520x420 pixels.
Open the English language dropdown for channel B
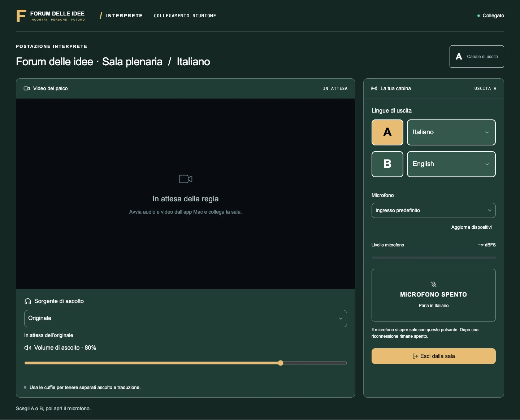(x=451, y=164)
